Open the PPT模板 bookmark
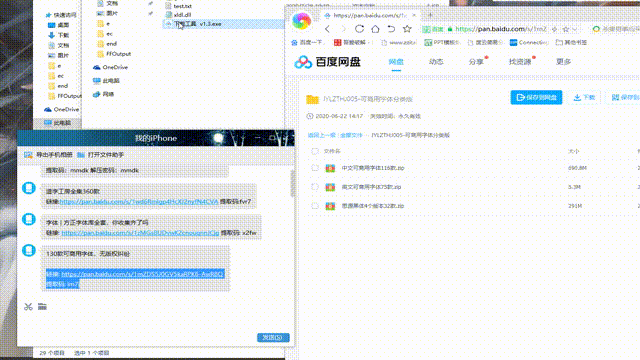The width and height of the screenshot is (640, 360). (x=442, y=42)
